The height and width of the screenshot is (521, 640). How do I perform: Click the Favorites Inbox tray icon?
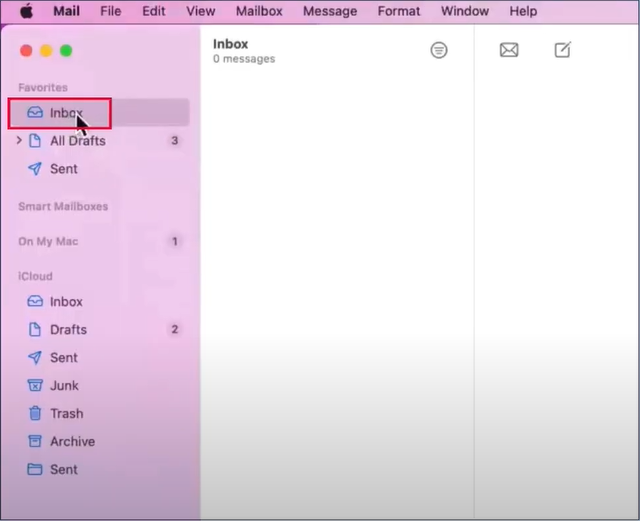[x=35, y=112]
